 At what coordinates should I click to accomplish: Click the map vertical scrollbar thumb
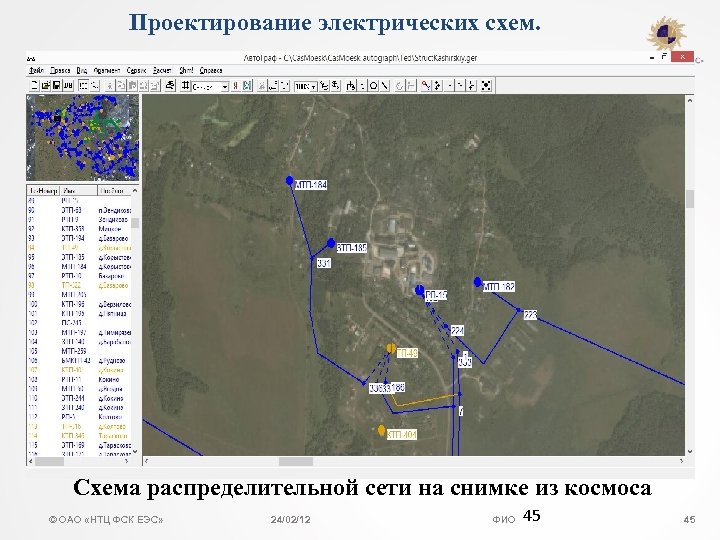coord(690,199)
